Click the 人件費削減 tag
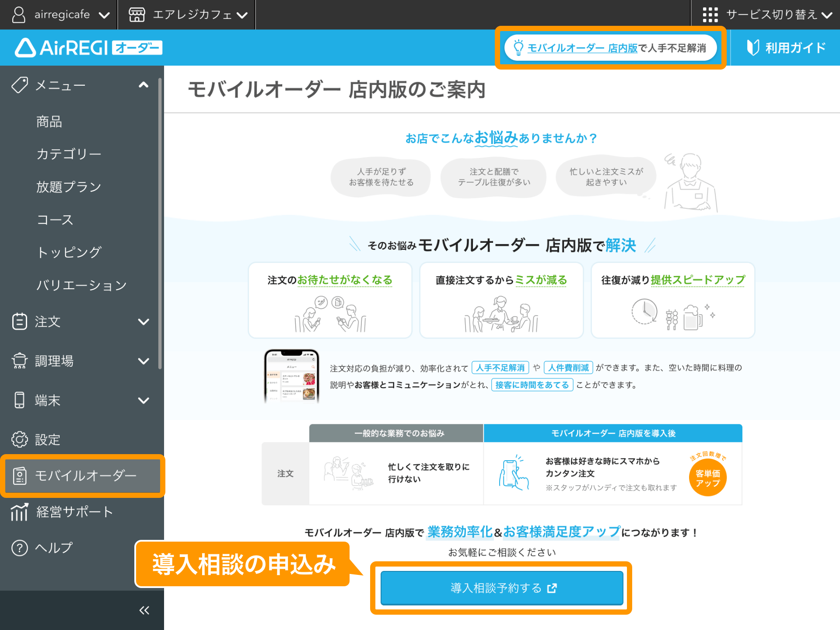 (x=568, y=367)
